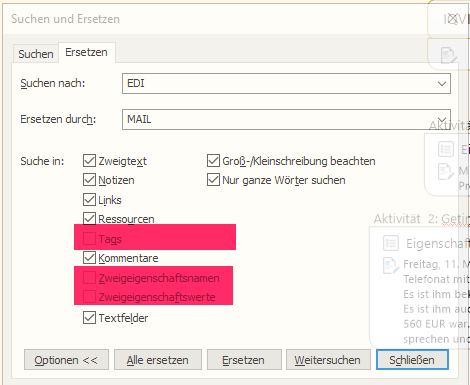Uncheck the Kommentare checkbox
The height and width of the screenshot is (385, 470).
click(x=89, y=258)
